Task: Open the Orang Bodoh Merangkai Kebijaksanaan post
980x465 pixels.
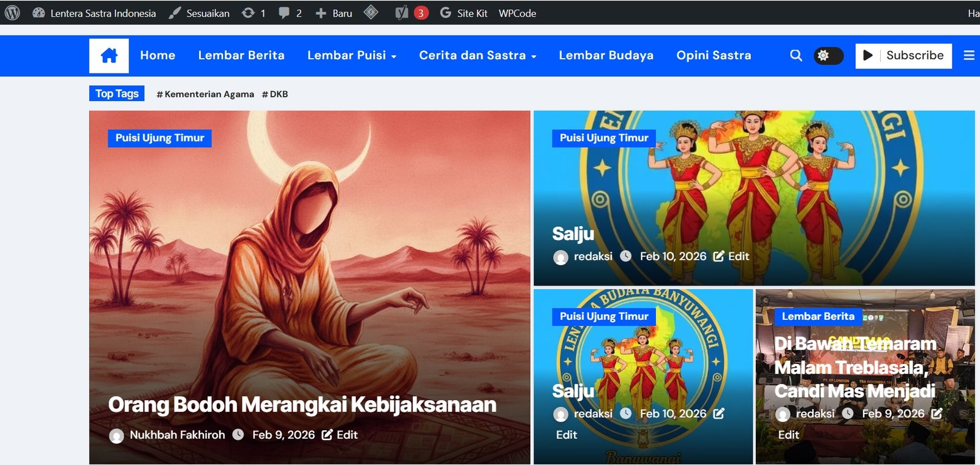Action: pyautogui.click(x=302, y=404)
